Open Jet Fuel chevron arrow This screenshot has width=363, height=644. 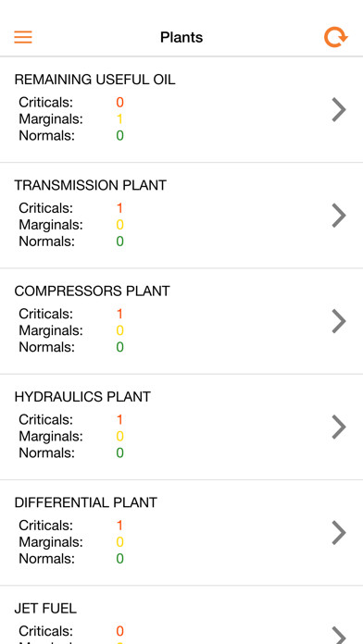339,635
